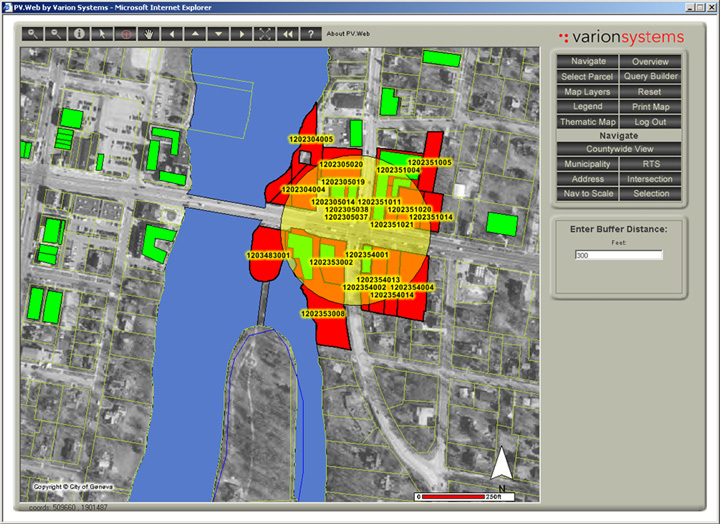Click Log Out

pos(650,122)
